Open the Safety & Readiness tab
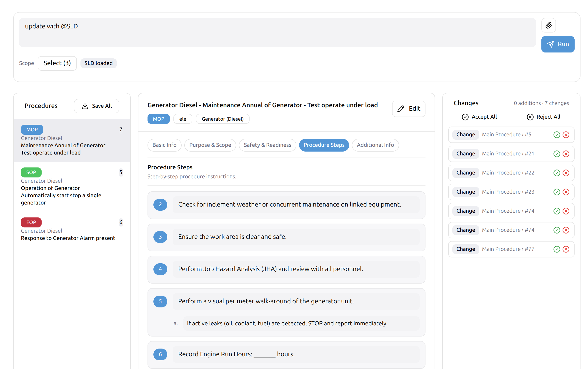 (x=267, y=145)
